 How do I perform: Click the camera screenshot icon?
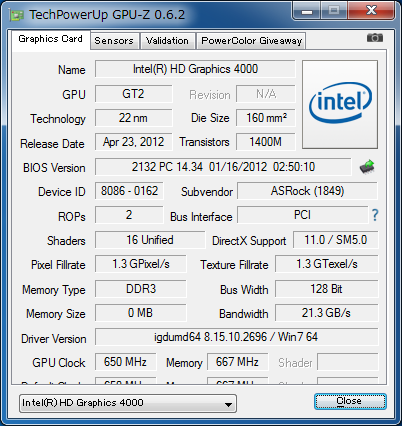click(x=375, y=38)
